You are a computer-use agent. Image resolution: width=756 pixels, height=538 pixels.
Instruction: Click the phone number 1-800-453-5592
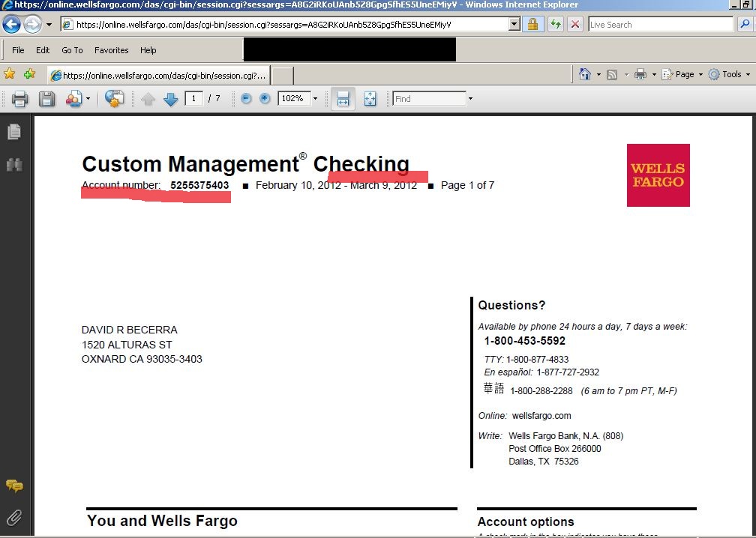tap(524, 341)
